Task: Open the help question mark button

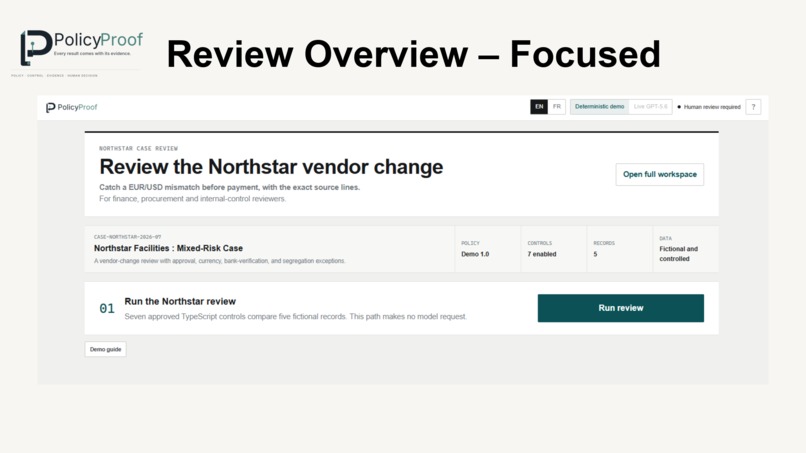Action: click(753, 107)
